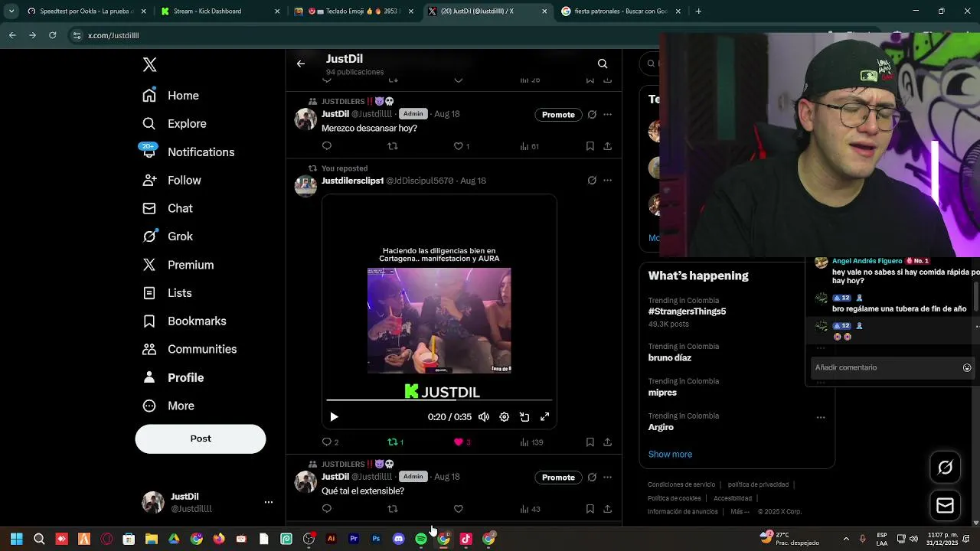The width and height of the screenshot is (980, 551).
Task: Promote the 'Merezco descansar hoy?' post
Action: click(x=558, y=115)
